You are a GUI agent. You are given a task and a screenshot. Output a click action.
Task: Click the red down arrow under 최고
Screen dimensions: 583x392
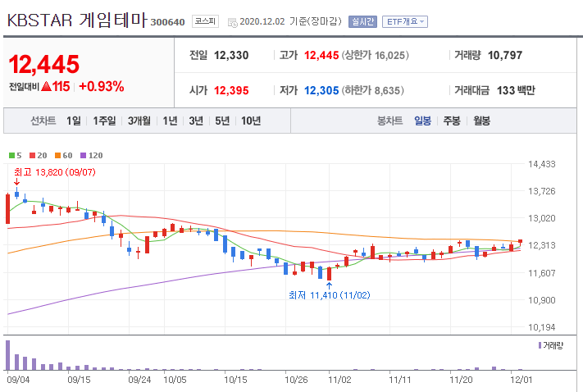(x=16, y=181)
